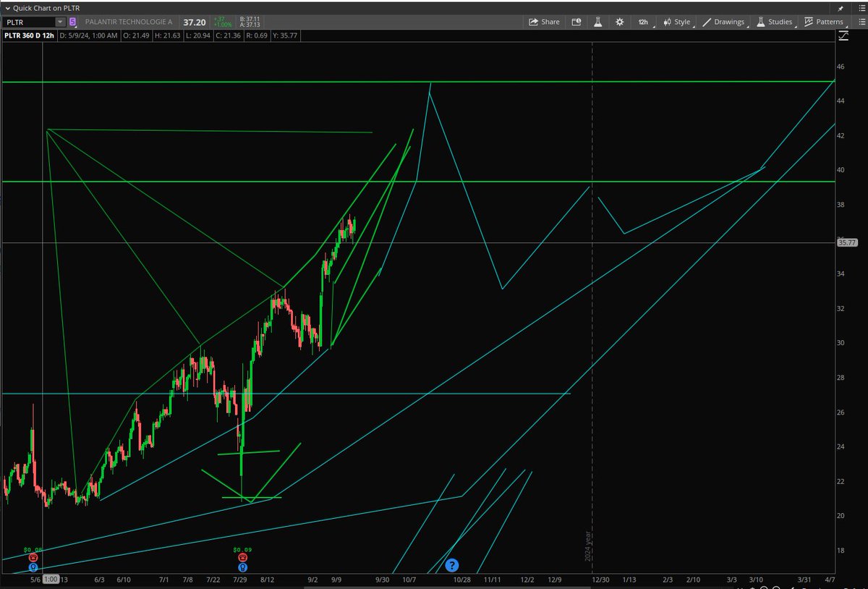
Task: Click the D: 5/9/24, 1:00 AM date readout
Action: click(x=89, y=35)
